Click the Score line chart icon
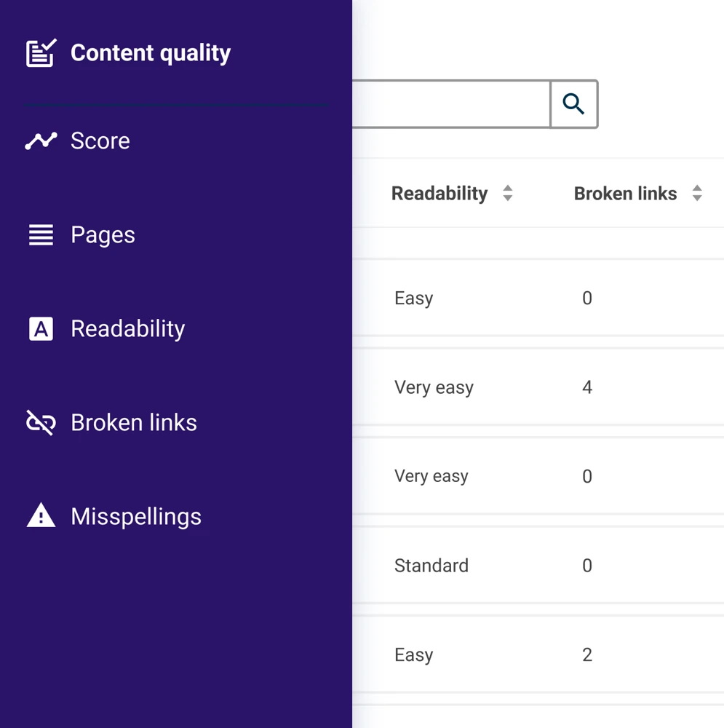The height and width of the screenshot is (728, 724). (41, 141)
